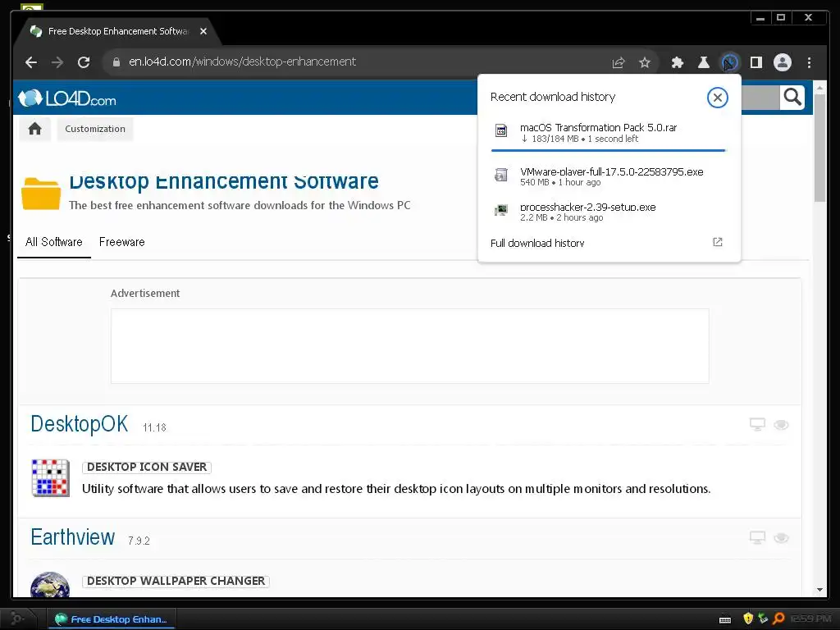Screen dimensions: 840x630
Task: Go to the home breadcrumb icon
Action: (x=34, y=129)
